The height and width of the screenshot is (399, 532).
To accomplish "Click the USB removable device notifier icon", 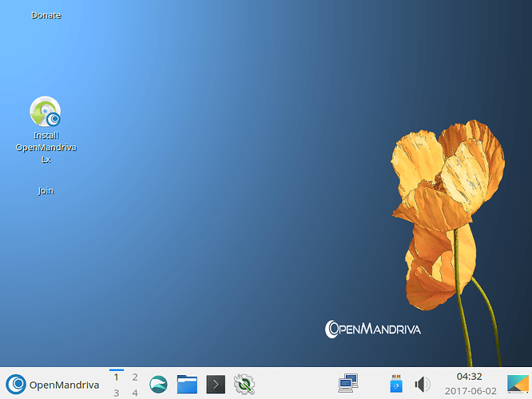I will click(x=396, y=384).
